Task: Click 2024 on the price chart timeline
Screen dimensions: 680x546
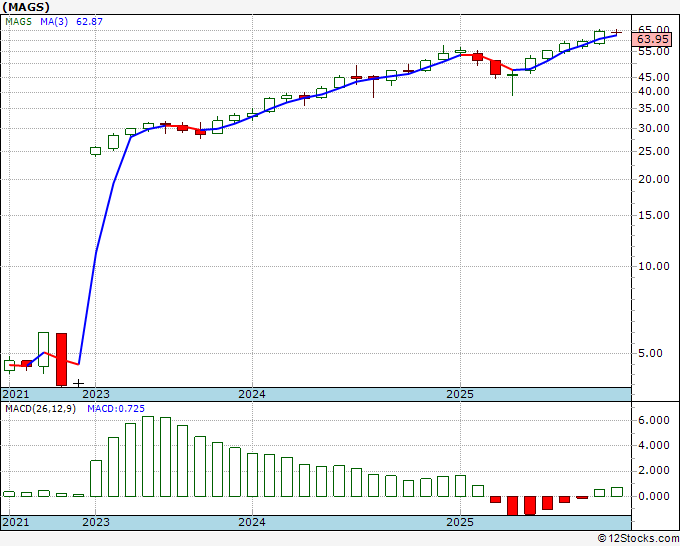Action: pos(252,394)
